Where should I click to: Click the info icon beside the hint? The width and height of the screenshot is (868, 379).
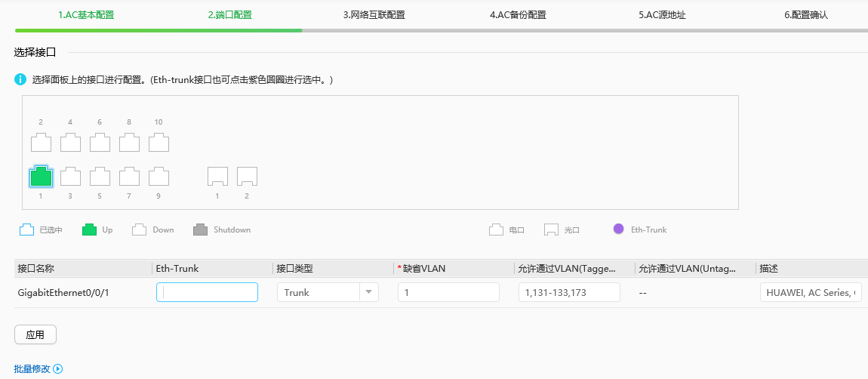20,79
